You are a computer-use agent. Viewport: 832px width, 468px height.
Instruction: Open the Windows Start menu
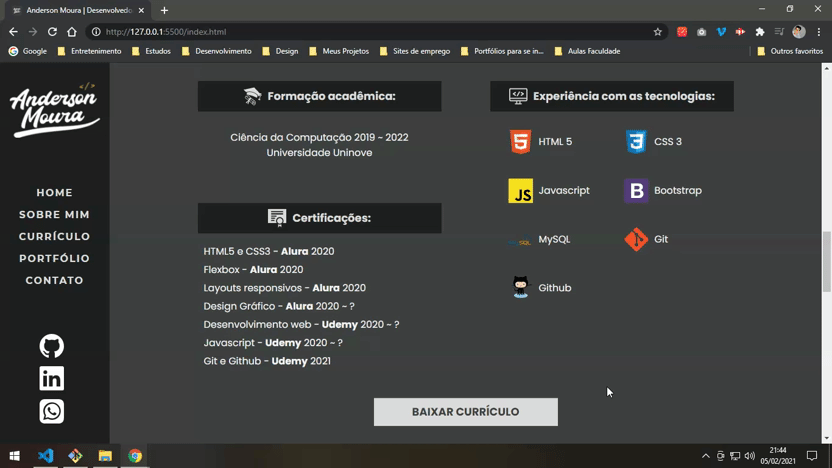(15, 456)
